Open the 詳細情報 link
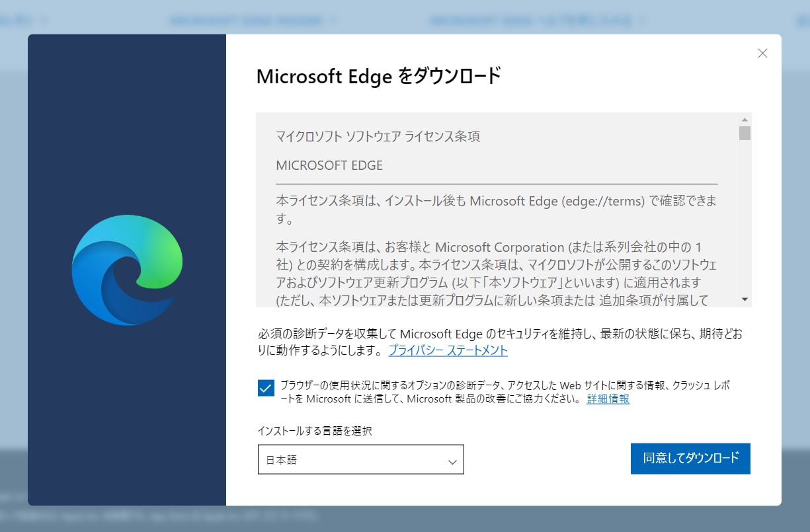Screen dimensions: 810x532 click(608, 399)
